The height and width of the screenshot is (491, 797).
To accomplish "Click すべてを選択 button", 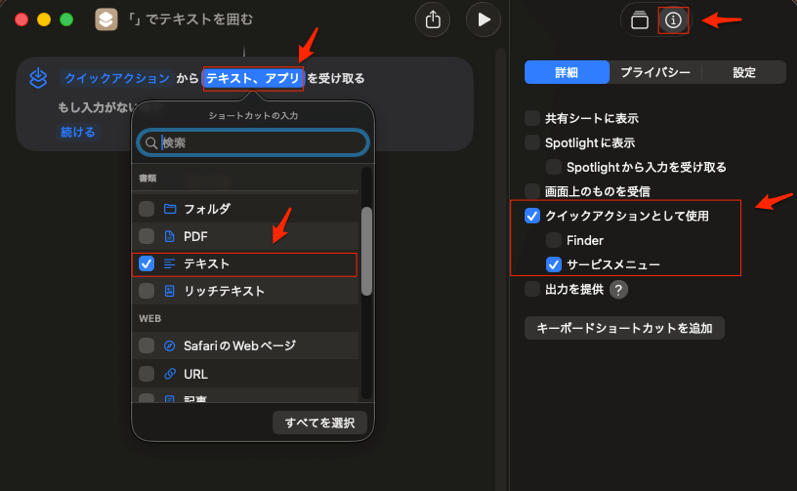I will [320, 423].
